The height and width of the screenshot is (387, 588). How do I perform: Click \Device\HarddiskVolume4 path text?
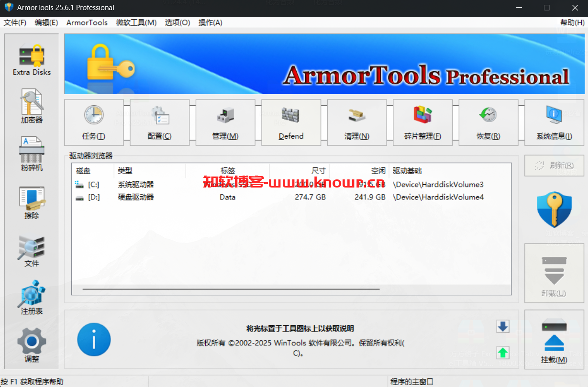pyautogui.click(x=438, y=197)
